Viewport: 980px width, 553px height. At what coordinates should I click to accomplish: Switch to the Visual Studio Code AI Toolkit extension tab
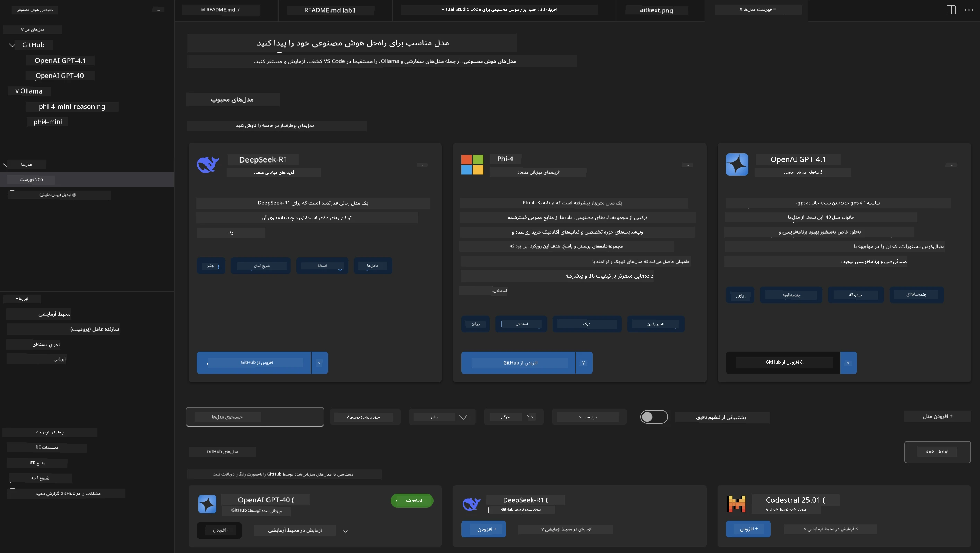tap(499, 9)
